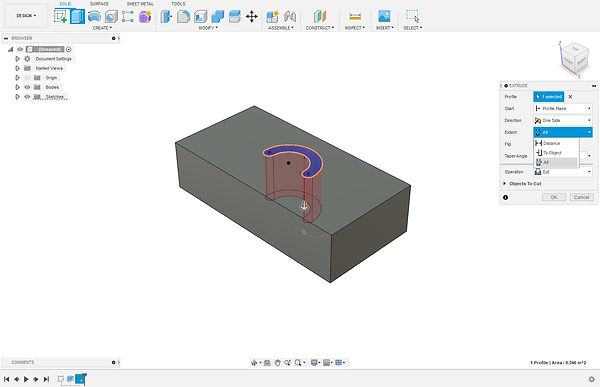Expand the Sketches node
This screenshot has height=387, width=600.
click(17, 97)
